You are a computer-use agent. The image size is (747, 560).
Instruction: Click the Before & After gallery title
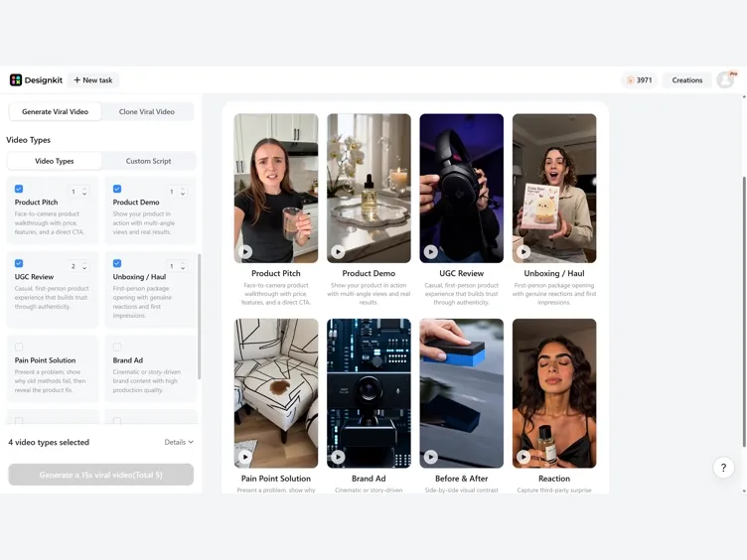461,479
